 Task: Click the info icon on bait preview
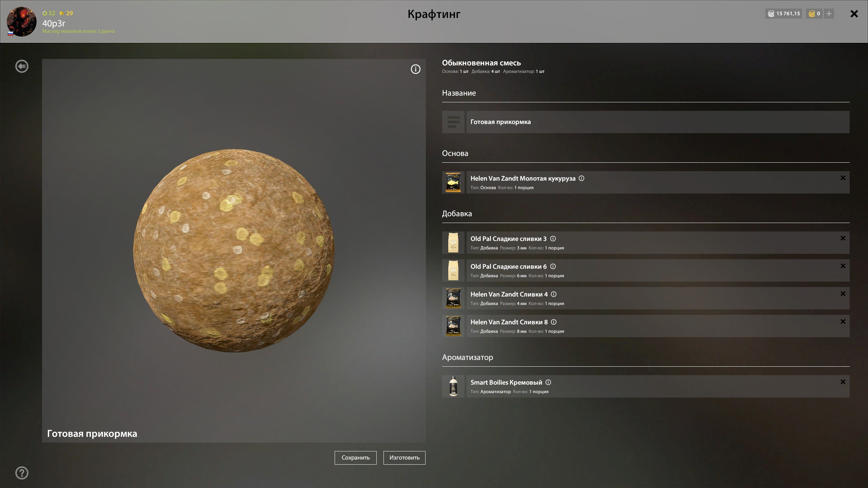tap(415, 69)
